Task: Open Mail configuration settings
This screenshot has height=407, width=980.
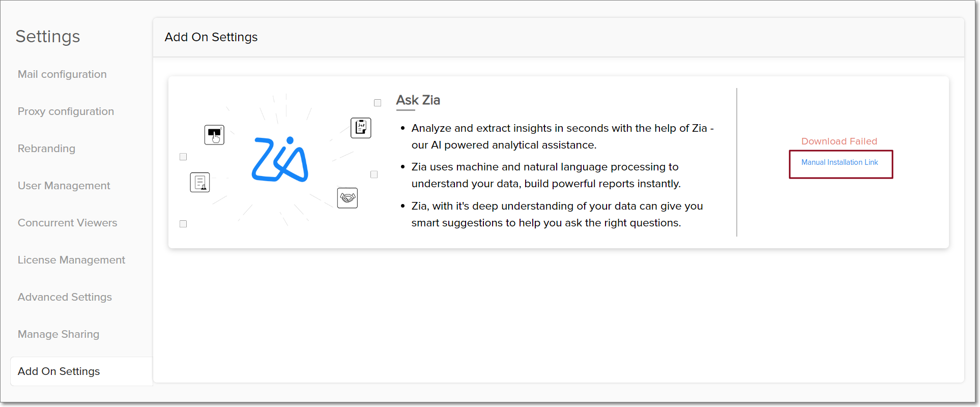Action: tap(62, 74)
